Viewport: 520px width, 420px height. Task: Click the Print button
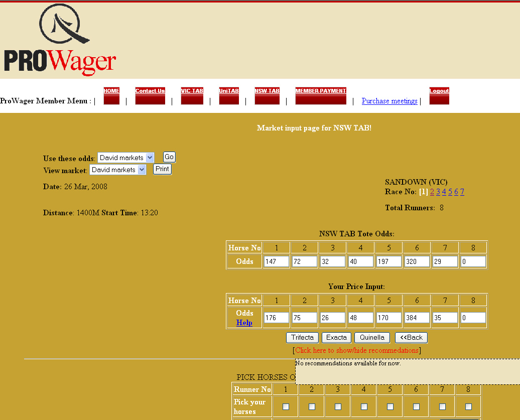(162, 169)
